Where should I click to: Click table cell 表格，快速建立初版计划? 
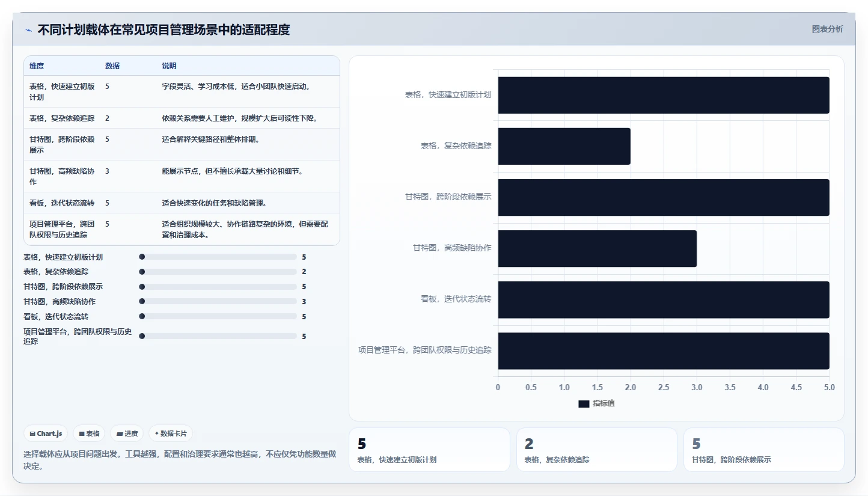(62, 91)
